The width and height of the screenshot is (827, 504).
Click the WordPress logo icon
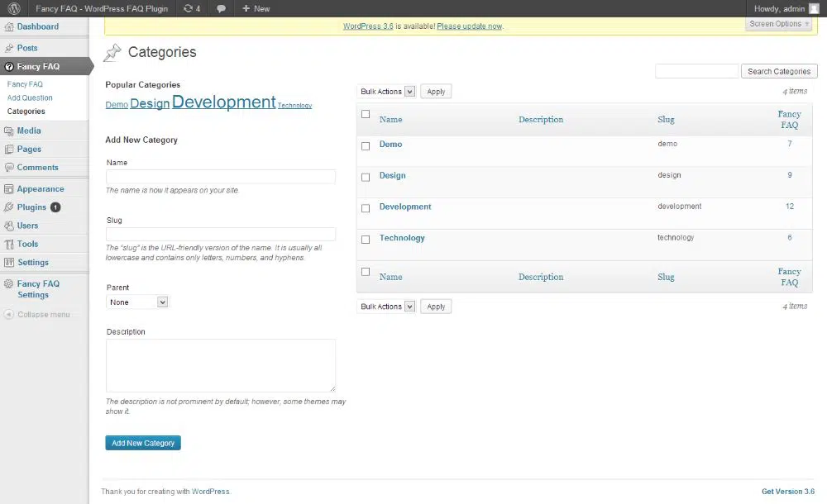(x=14, y=8)
